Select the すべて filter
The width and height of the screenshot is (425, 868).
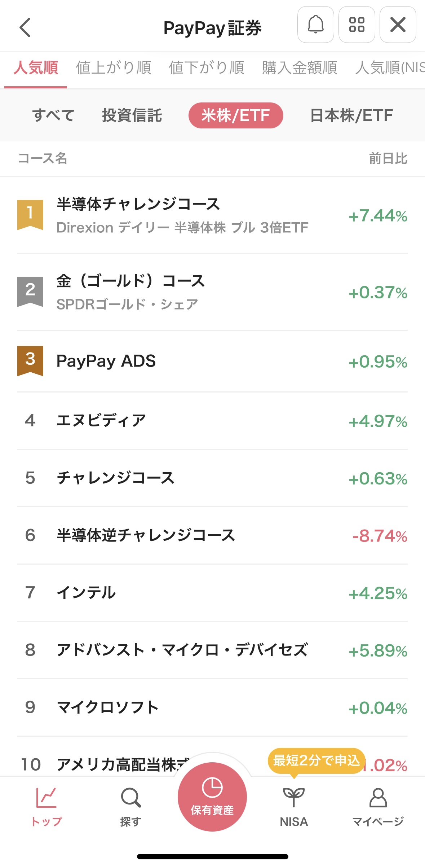[54, 115]
